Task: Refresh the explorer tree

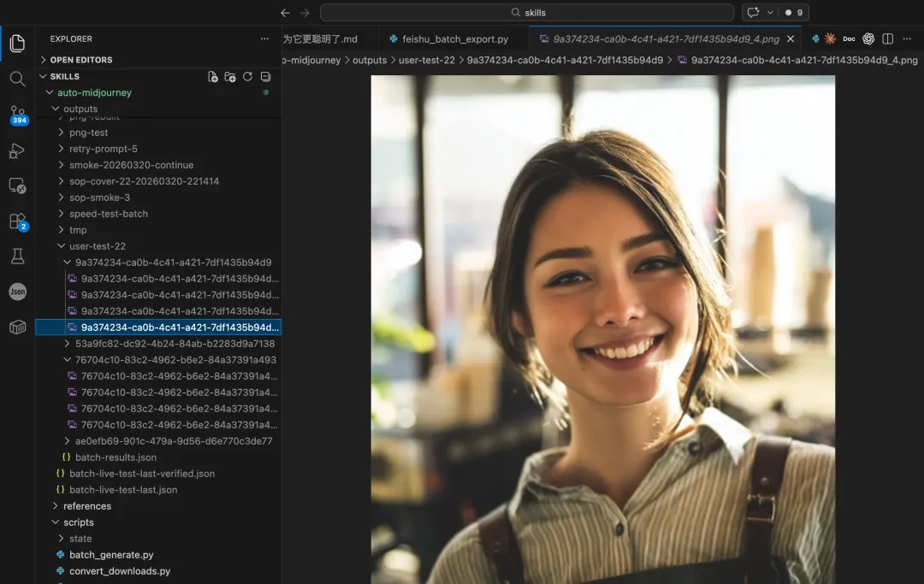Action: (x=247, y=77)
